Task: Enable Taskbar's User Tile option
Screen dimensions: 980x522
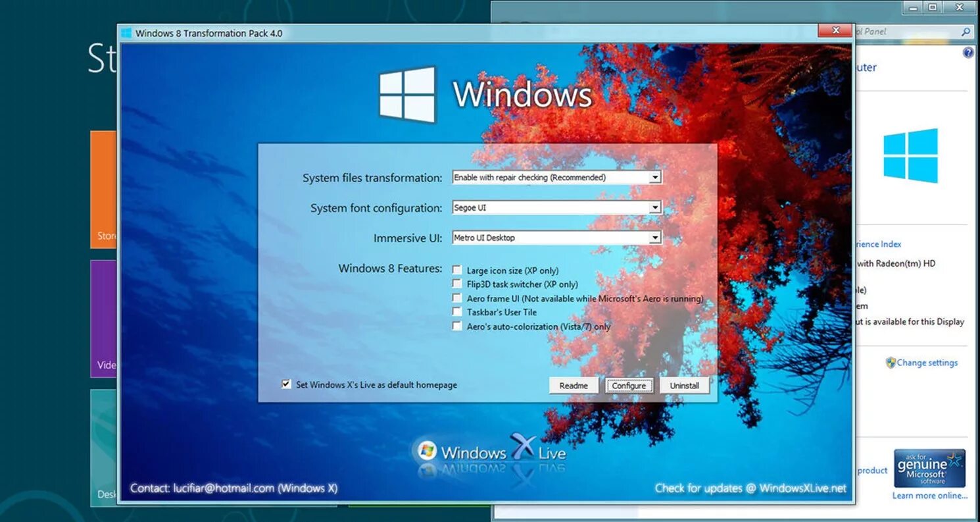Action: pyautogui.click(x=457, y=312)
